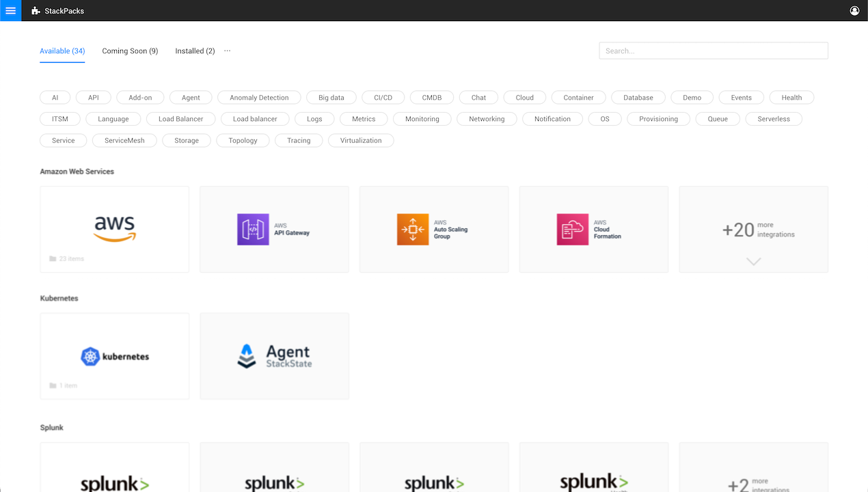Enable the Big data filter
868x492 pixels.
pyautogui.click(x=331, y=98)
